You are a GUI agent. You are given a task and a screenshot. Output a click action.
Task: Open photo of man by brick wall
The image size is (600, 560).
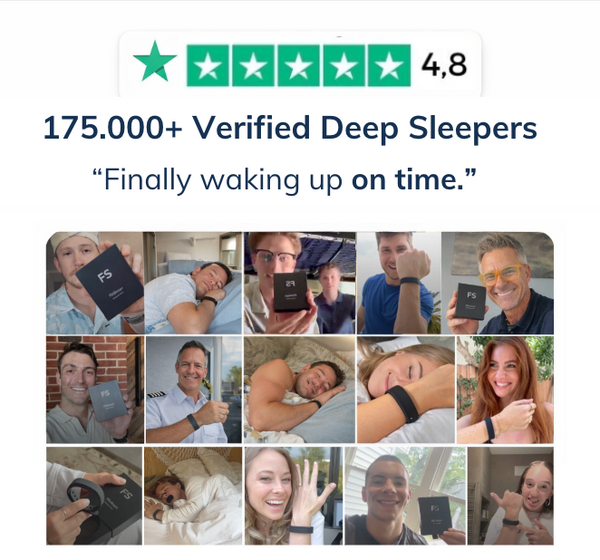95,390
